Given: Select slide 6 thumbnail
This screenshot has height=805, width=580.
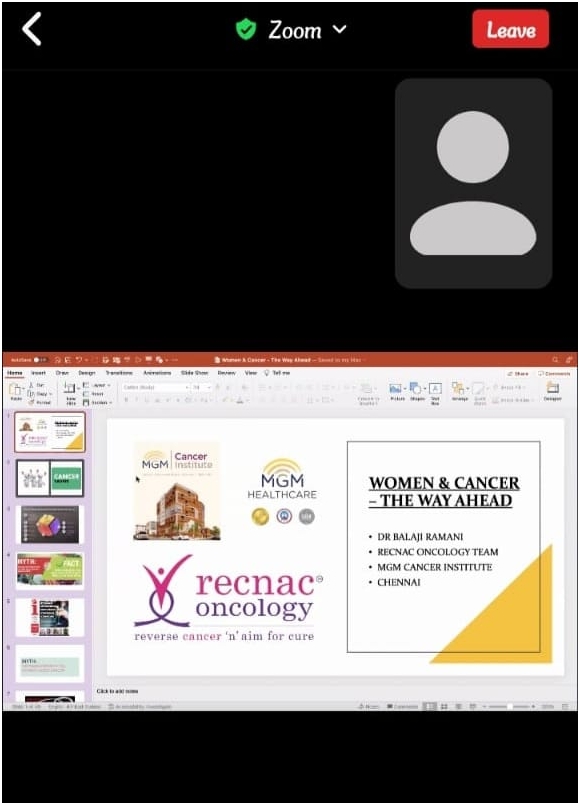Looking at the screenshot, I should (x=50, y=663).
